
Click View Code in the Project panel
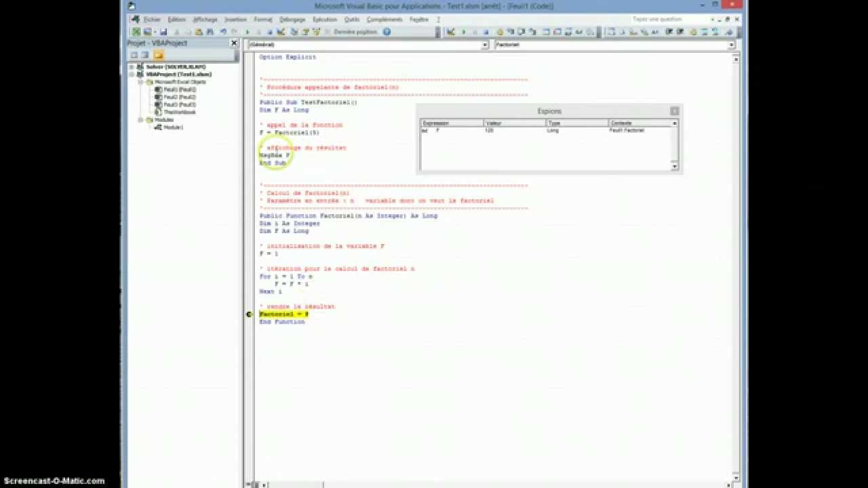[134, 55]
